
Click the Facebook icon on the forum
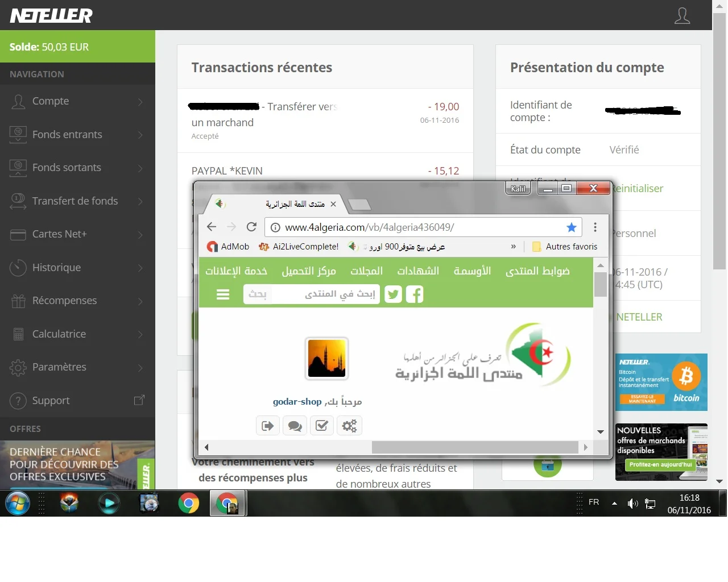(415, 294)
